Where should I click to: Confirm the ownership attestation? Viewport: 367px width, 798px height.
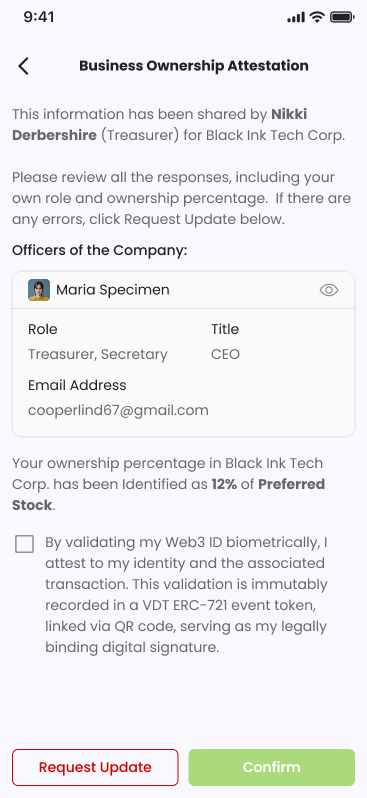coord(271,767)
